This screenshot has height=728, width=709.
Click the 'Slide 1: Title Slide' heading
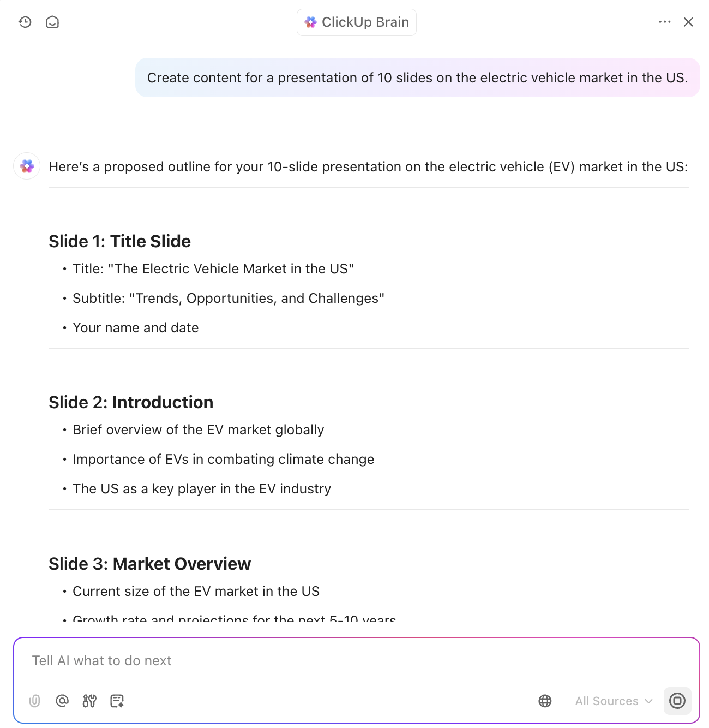pyautogui.click(x=119, y=241)
